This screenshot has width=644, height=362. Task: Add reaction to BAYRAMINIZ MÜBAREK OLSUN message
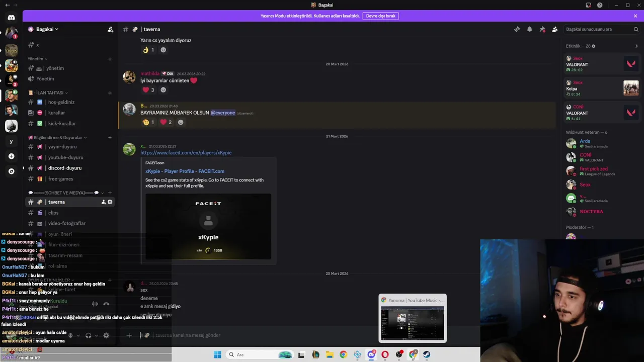click(181, 122)
